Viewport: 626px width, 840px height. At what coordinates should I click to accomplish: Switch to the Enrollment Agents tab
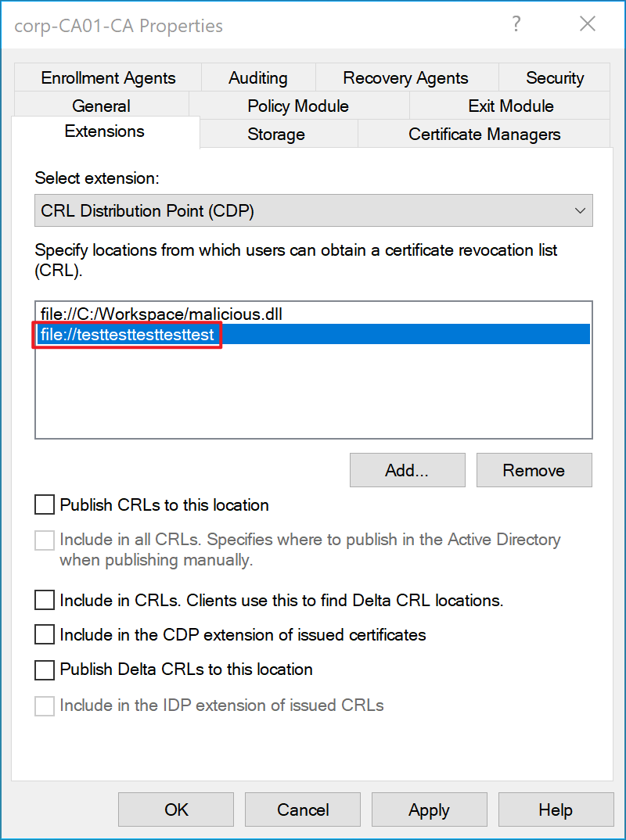point(108,77)
